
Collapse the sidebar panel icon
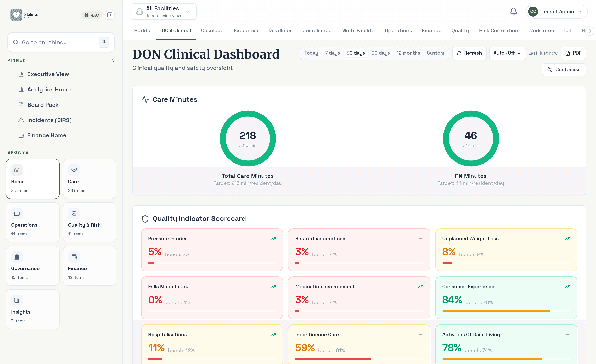click(x=109, y=15)
